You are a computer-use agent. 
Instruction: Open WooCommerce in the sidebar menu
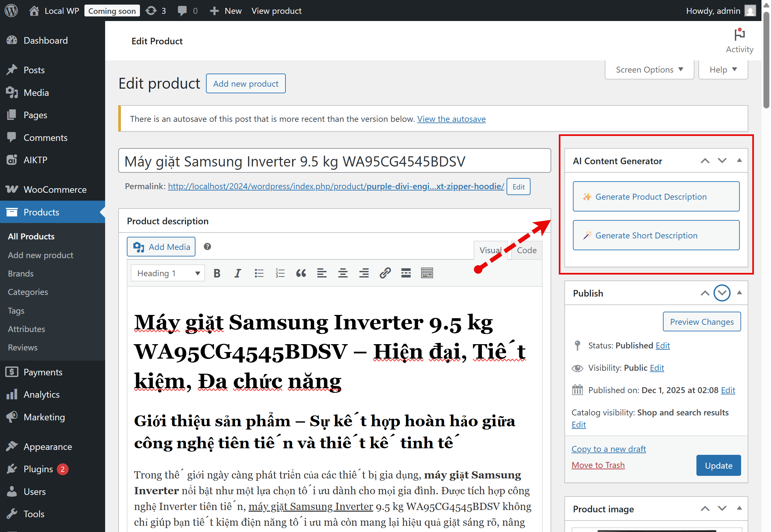[55, 189]
